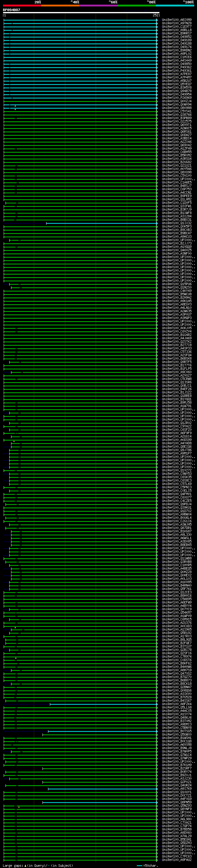Open hit UniRef100_P49362
197x868 pixels.
[176, 67]
